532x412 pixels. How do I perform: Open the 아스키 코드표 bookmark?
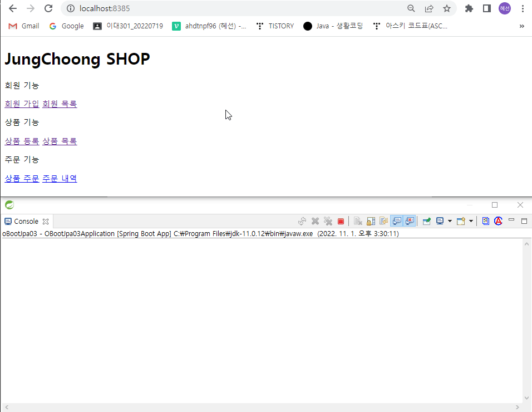click(x=410, y=26)
